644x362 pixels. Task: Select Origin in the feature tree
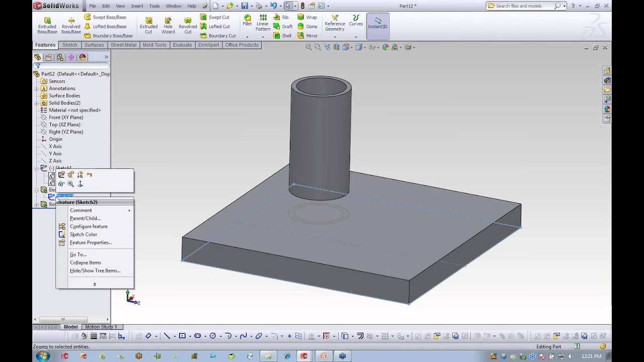coord(55,139)
